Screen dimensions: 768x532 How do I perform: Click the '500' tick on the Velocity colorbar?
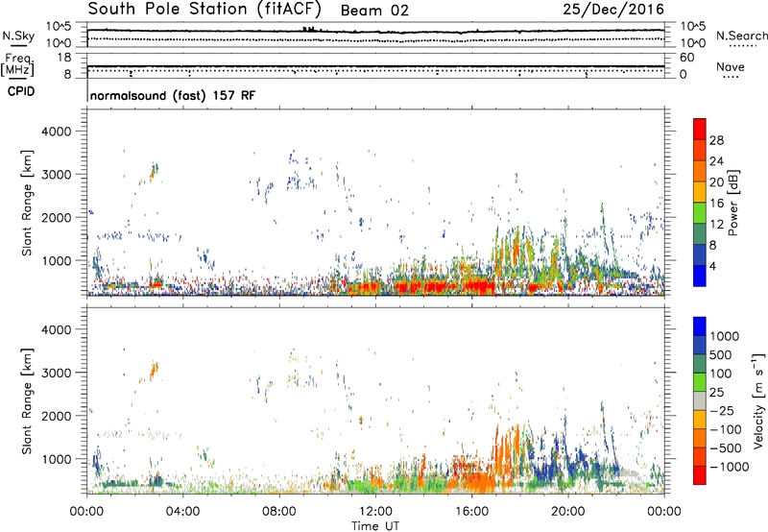click(x=720, y=355)
